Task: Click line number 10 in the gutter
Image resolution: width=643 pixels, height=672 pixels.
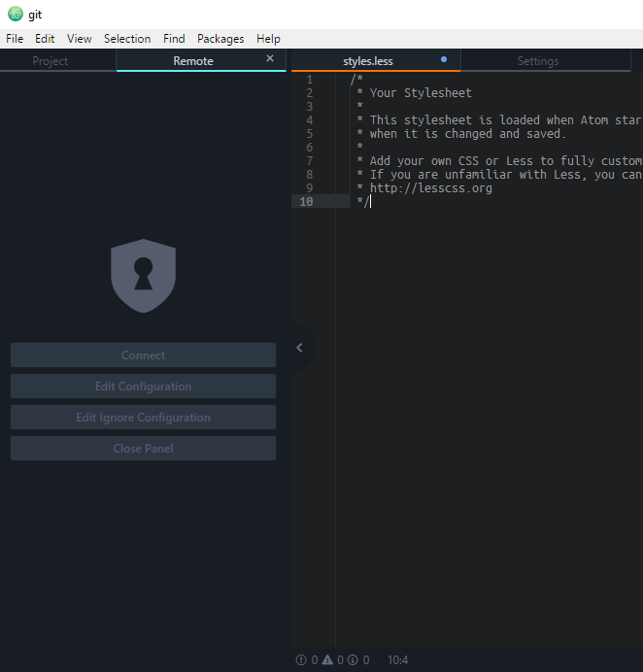Action: [x=306, y=201]
